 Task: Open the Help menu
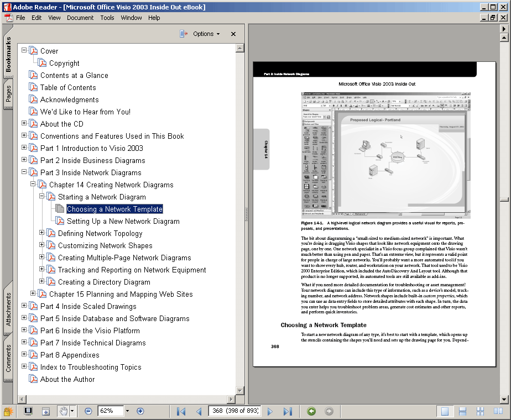point(154,18)
